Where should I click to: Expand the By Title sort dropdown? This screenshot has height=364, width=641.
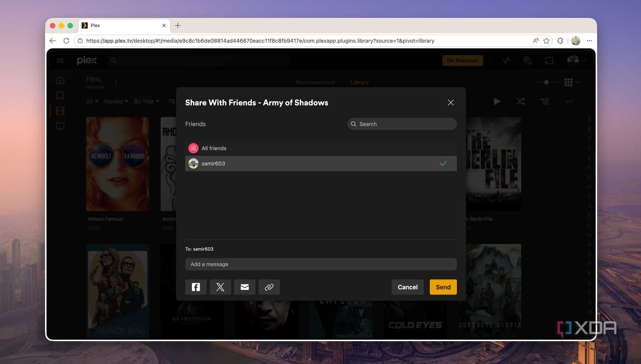coord(146,101)
